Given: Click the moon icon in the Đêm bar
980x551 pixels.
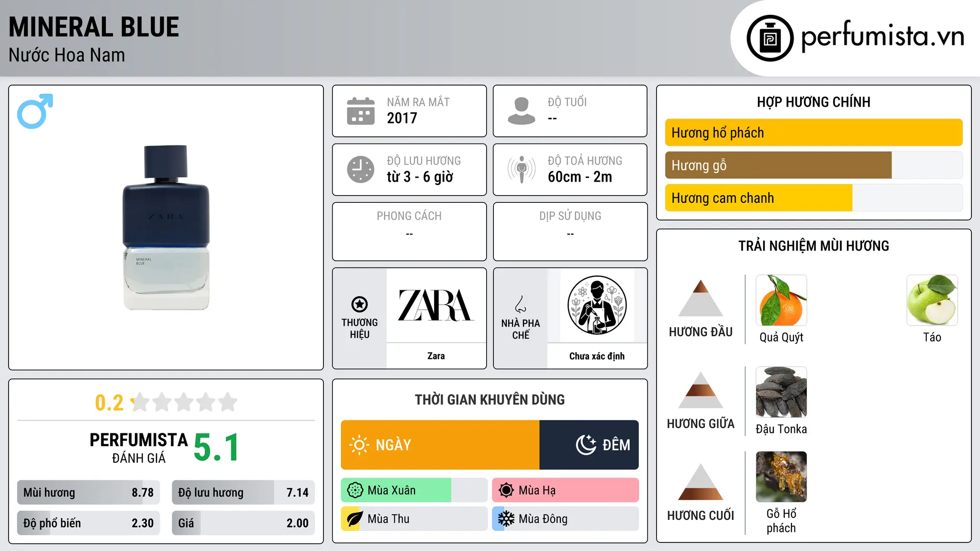Looking at the screenshot, I should point(586,445).
